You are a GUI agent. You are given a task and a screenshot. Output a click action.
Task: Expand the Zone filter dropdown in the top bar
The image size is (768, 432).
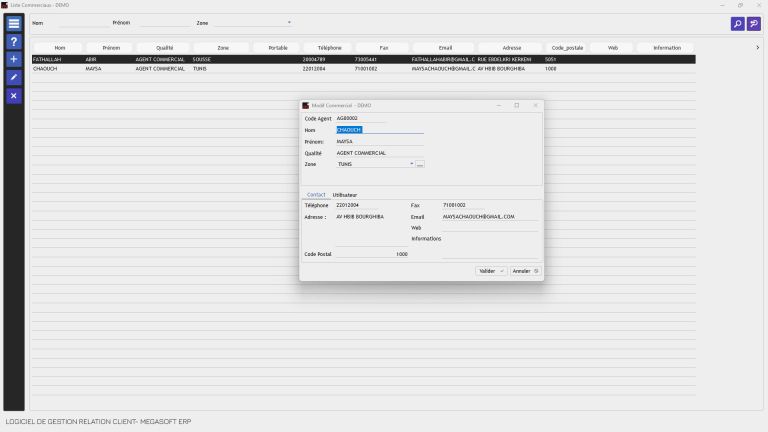tap(289, 23)
